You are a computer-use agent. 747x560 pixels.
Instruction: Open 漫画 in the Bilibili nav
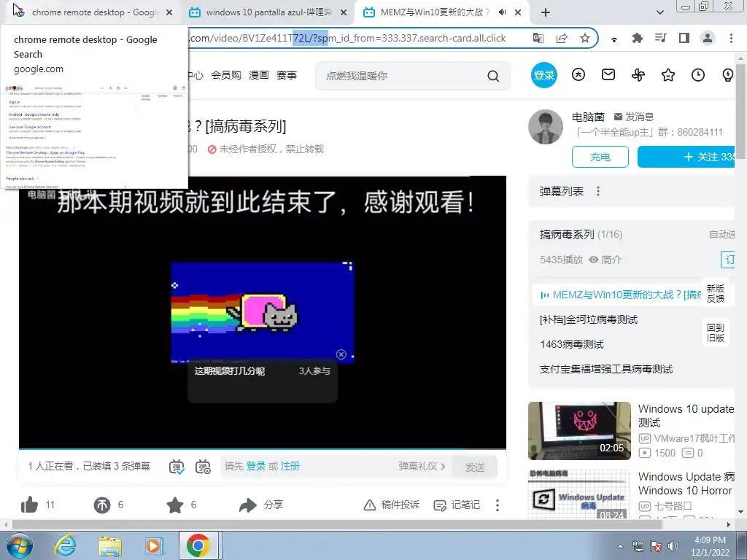259,75
